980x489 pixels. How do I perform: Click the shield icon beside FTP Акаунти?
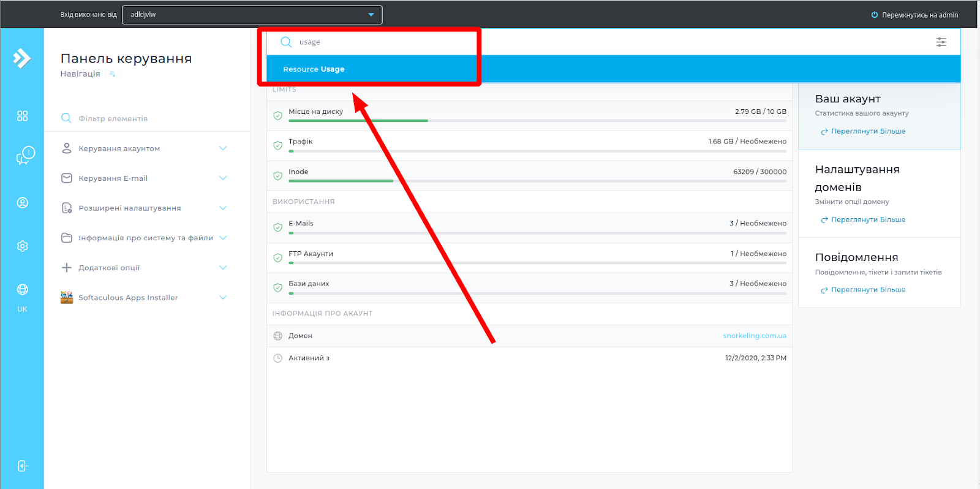[277, 257]
